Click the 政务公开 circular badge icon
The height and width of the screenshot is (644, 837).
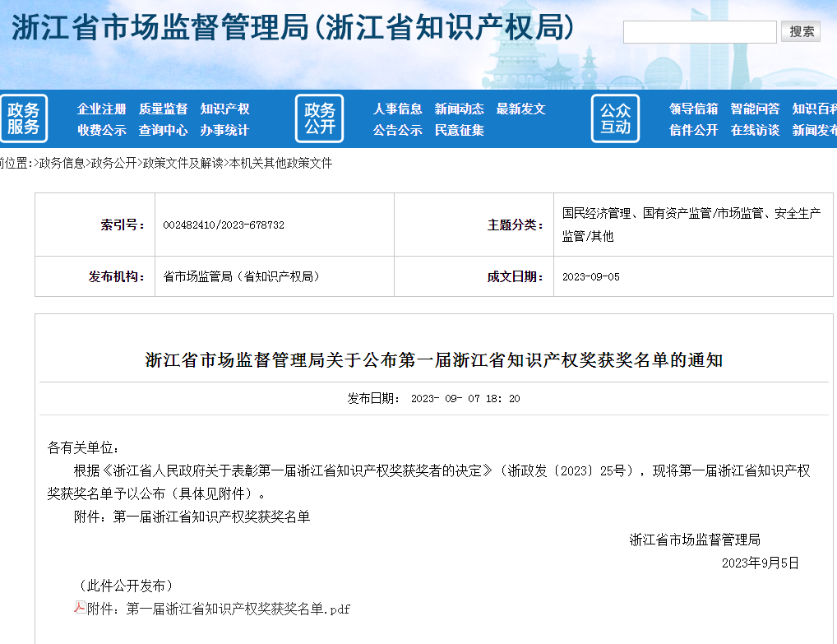click(319, 118)
